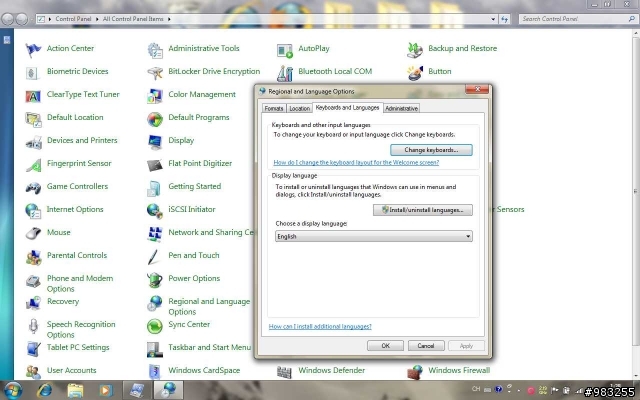Open the Bluetooth Local COM icon
Viewport: 640px width, 400px height.
tap(284, 73)
